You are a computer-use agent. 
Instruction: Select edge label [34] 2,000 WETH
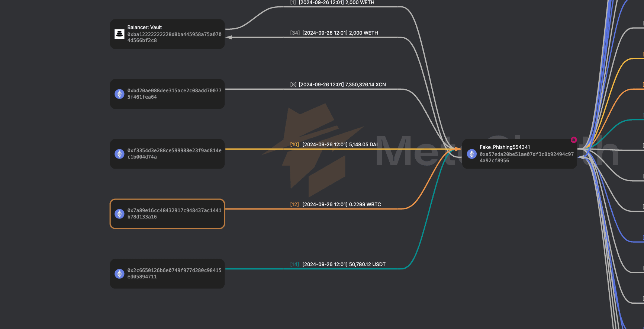click(x=334, y=33)
